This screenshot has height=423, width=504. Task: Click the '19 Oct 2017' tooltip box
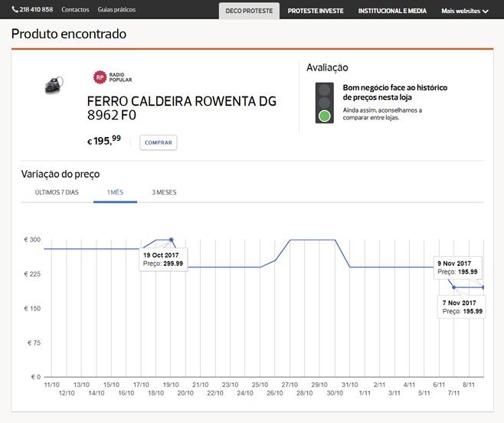click(163, 259)
